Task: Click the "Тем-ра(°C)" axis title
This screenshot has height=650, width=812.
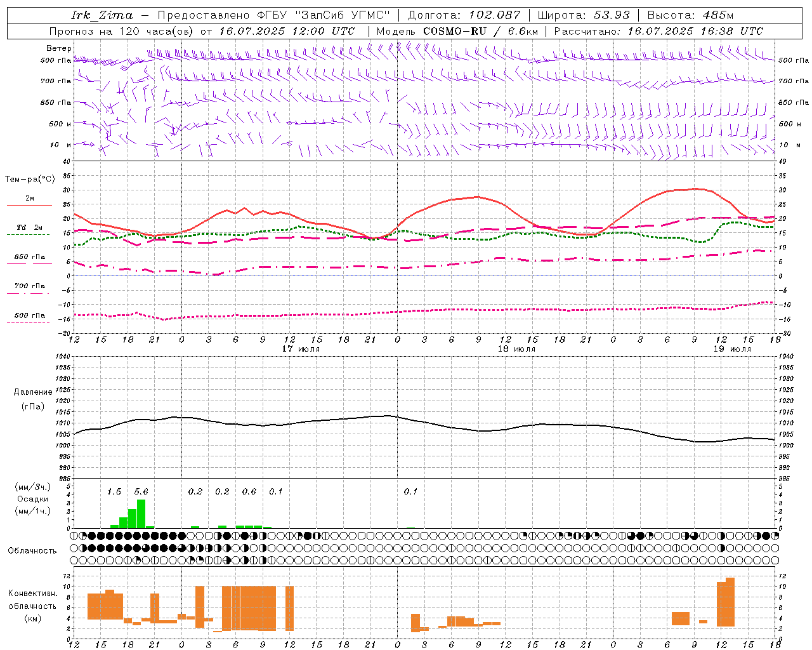Action: pos(30,180)
